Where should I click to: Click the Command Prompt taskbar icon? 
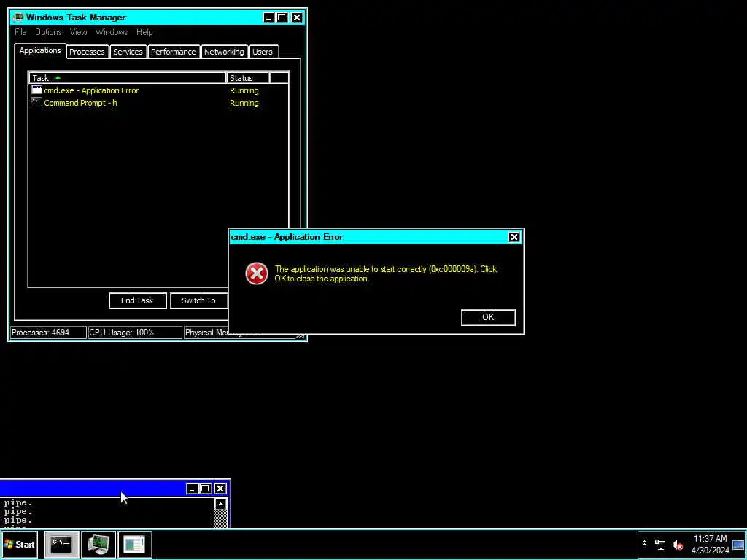click(61, 544)
